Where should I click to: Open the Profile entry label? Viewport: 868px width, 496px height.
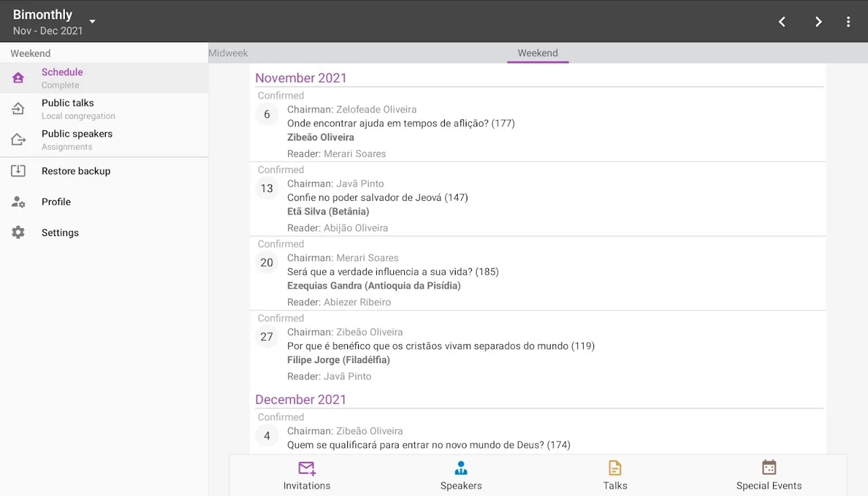click(56, 202)
